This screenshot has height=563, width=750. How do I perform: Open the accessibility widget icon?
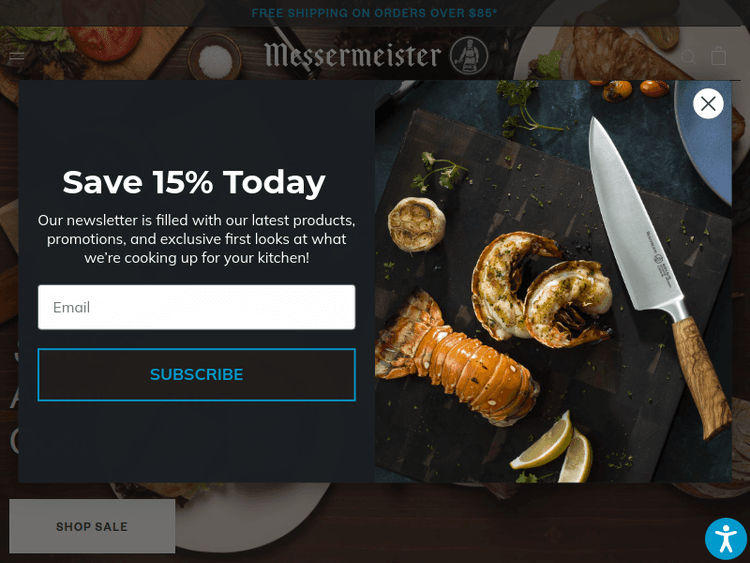tap(726, 539)
